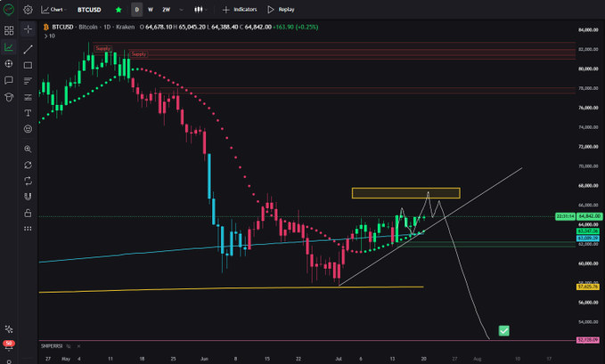Open the Chart type dropdown menu
Image resolution: width=605 pixels, height=364 pixels.
(x=54, y=10)
